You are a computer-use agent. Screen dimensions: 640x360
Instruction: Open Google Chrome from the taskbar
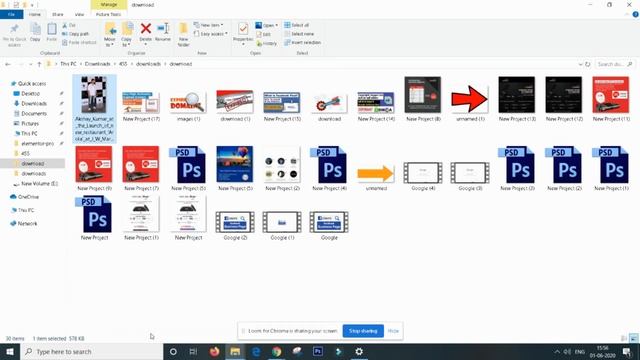click(277, 351)
